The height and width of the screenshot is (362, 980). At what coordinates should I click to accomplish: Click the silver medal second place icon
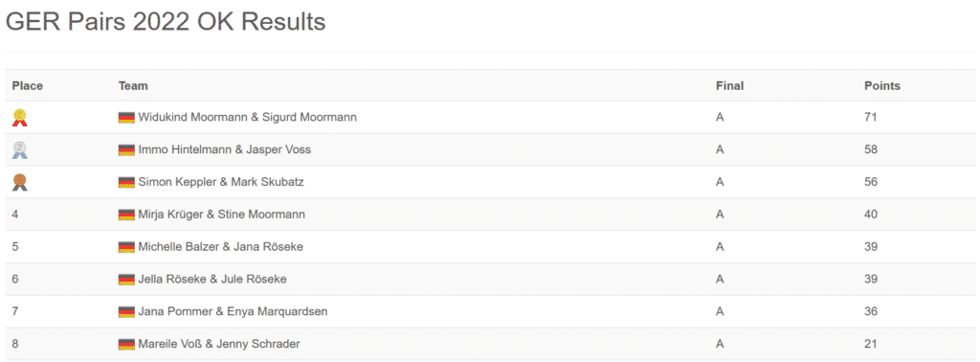20,150
